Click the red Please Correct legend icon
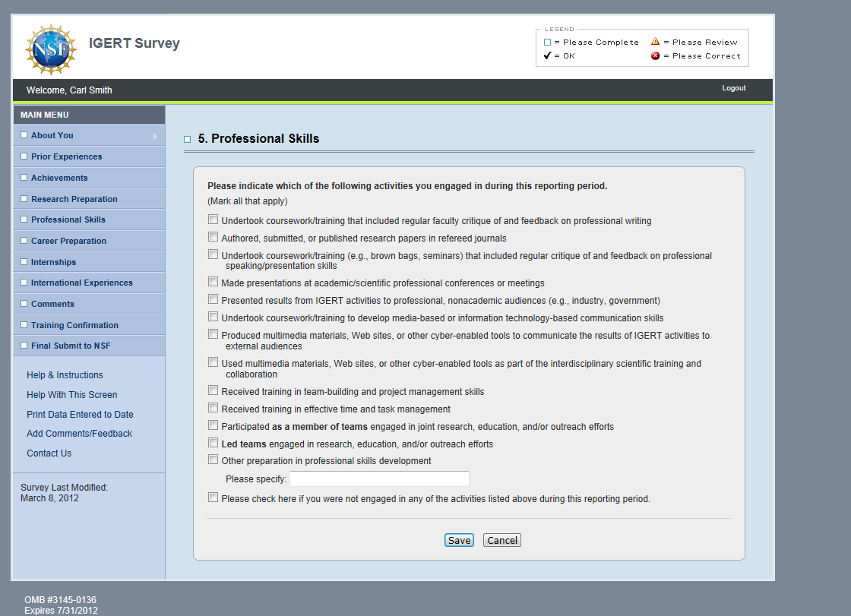 pos(655,56)
